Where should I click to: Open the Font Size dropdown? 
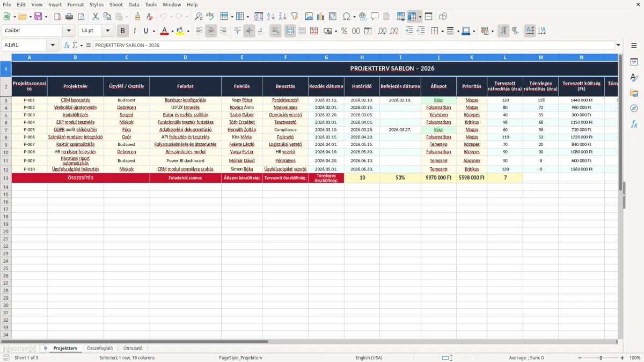107,31
